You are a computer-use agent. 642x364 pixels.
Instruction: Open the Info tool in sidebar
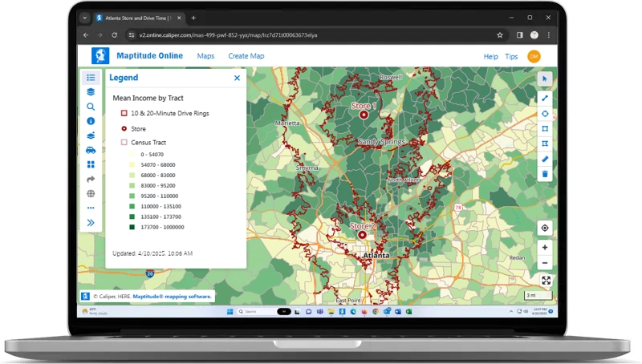[91, 121]
